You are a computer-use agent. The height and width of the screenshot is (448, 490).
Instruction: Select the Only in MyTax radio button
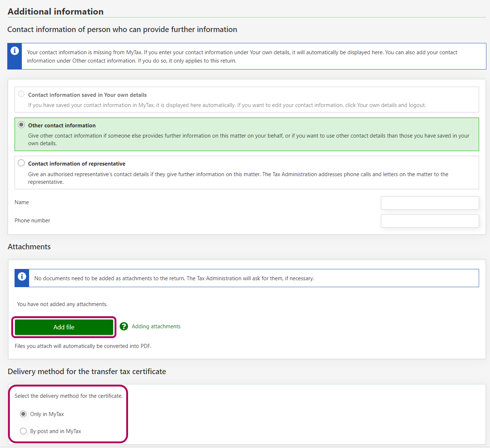tap(23, 414)
